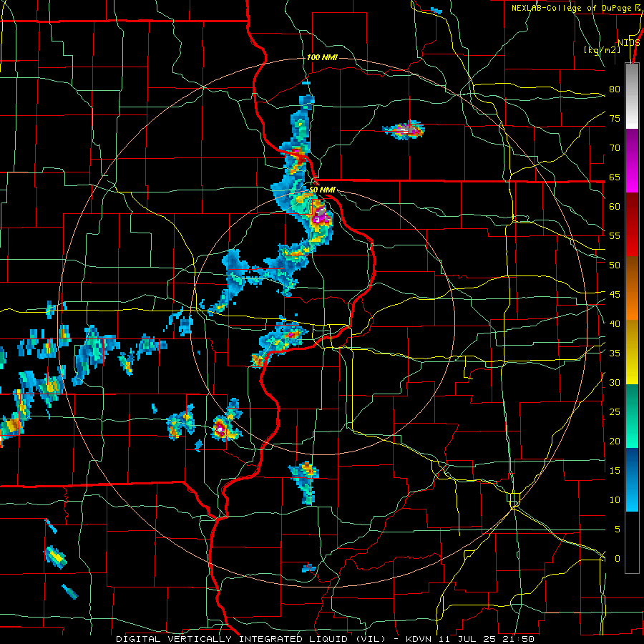Click the yellow band of the VIL scale

(x=632, y=352)
